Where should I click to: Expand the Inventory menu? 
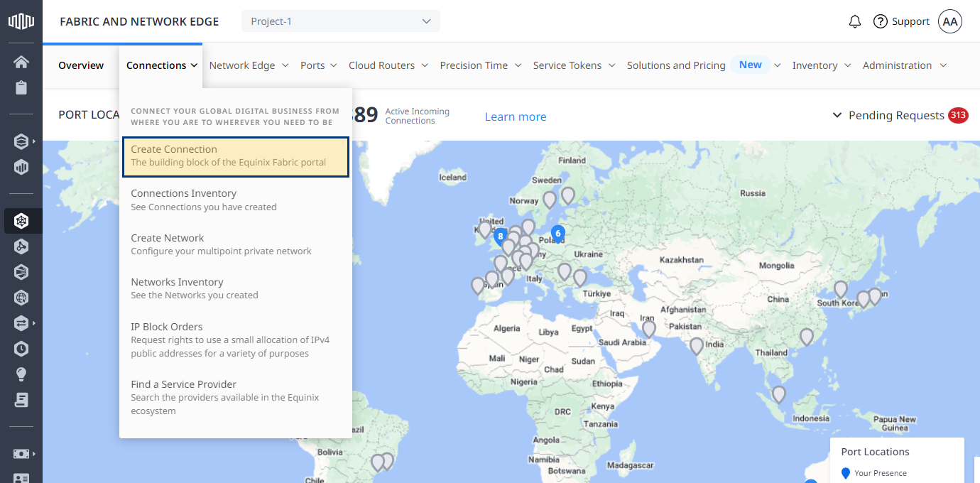[822, 65]
